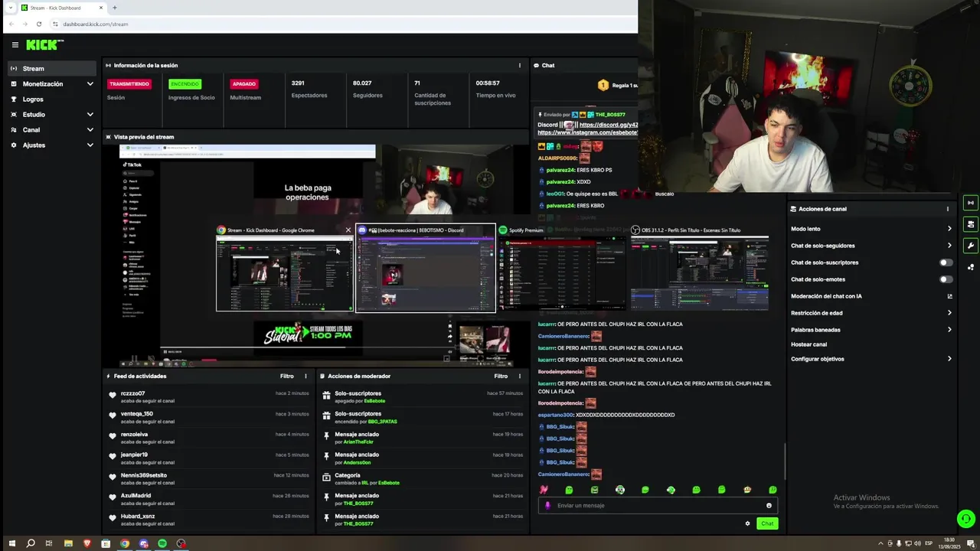Select Stream in the sidebar
Image resolution: width=980 pixels, height=551 pixels.
click(51, 68)
